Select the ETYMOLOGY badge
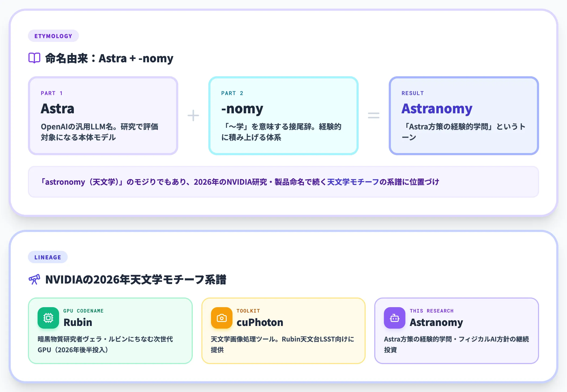Viewport: 567px width, 392px height. (53, 36)
